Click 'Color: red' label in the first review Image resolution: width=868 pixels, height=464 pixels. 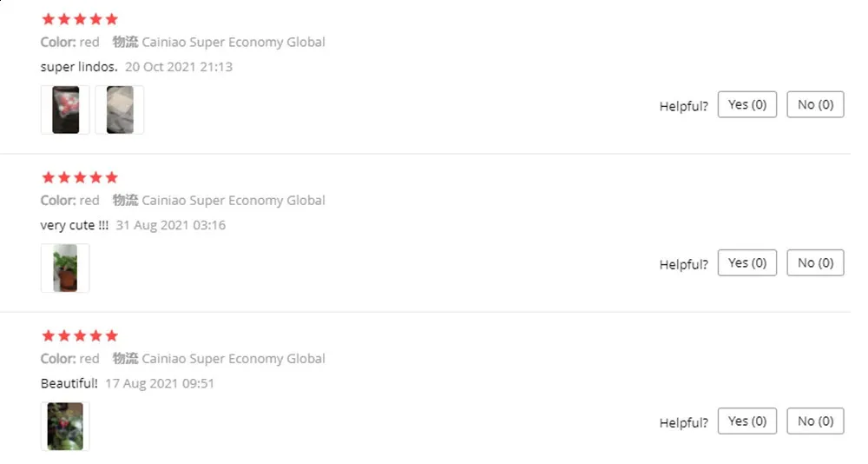pos(69,42)
